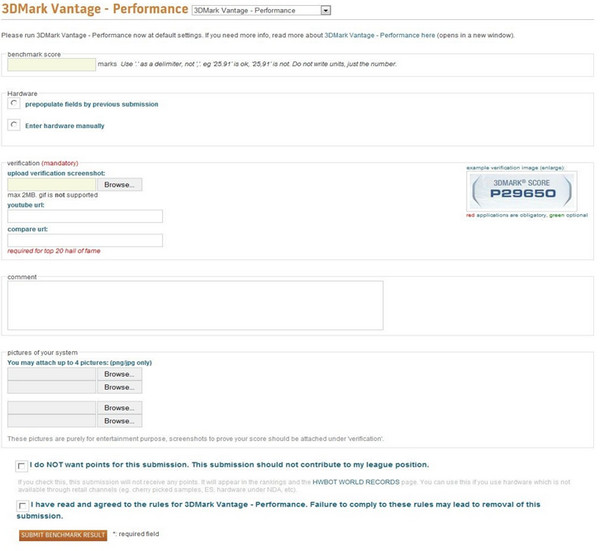Browse for verification screenshot file
Screen dimensions: 600x551
pos(120,185)
